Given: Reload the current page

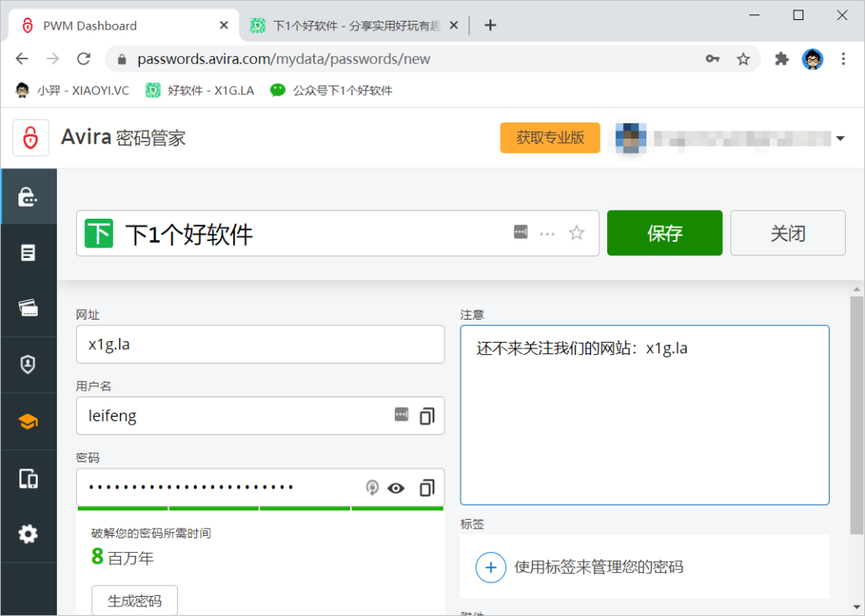Looking at the screenshot, I should coord(84,58).
